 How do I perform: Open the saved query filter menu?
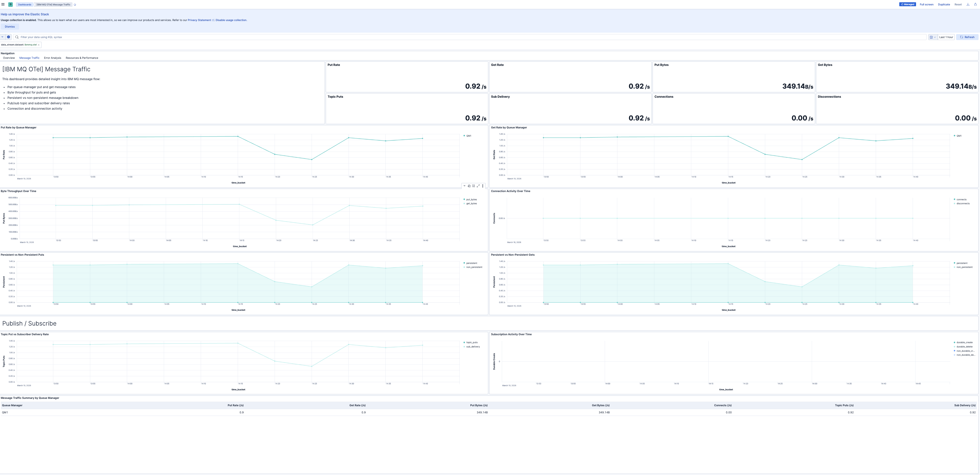point(2,37)
